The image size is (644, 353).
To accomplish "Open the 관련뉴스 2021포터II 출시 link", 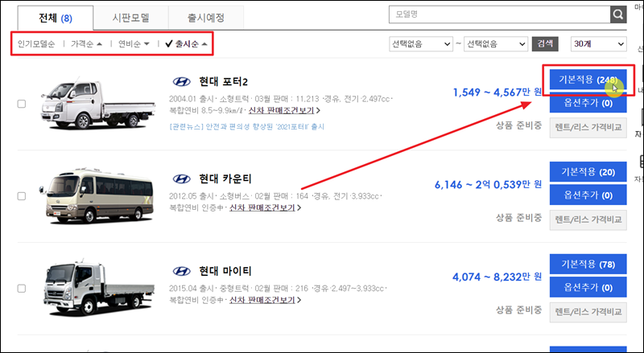I will coord(246,126).
